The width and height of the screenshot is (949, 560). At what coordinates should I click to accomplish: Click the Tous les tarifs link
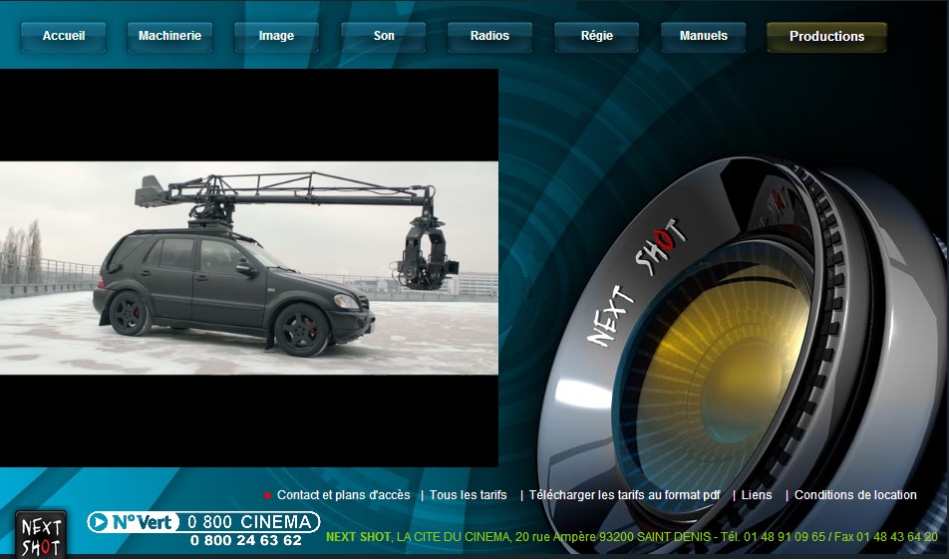coord(468,495)
